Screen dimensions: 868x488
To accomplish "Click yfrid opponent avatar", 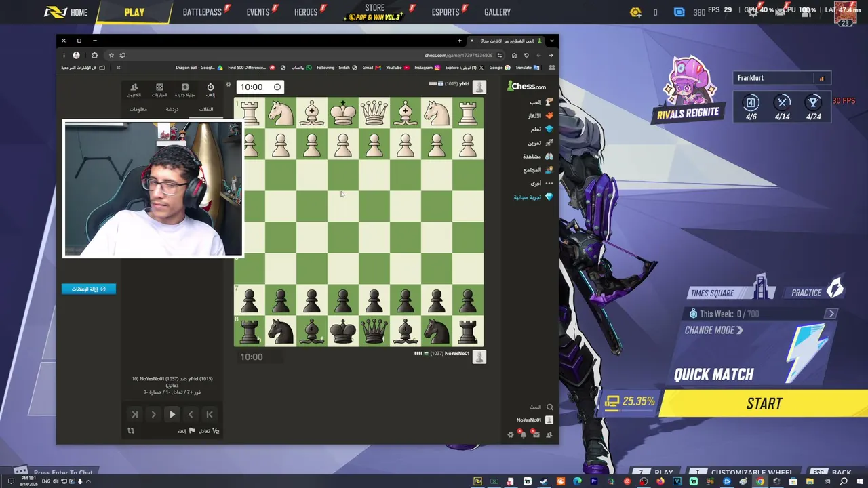I will (x=479, y=87).
